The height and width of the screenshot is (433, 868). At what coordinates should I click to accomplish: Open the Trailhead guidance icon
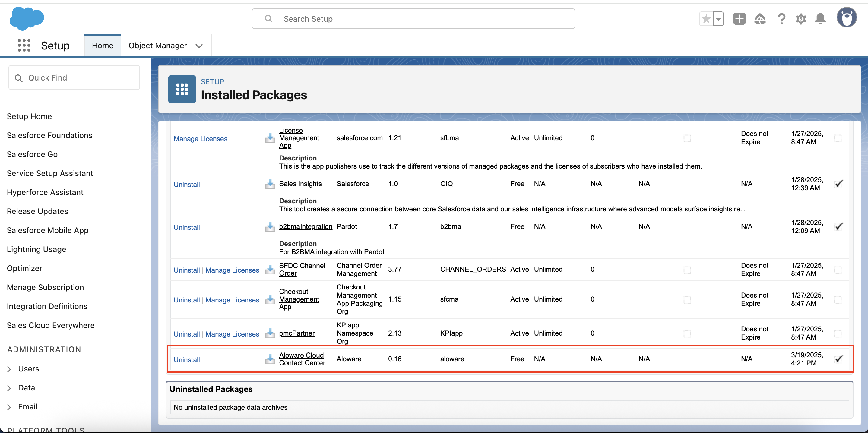[760, 19]
